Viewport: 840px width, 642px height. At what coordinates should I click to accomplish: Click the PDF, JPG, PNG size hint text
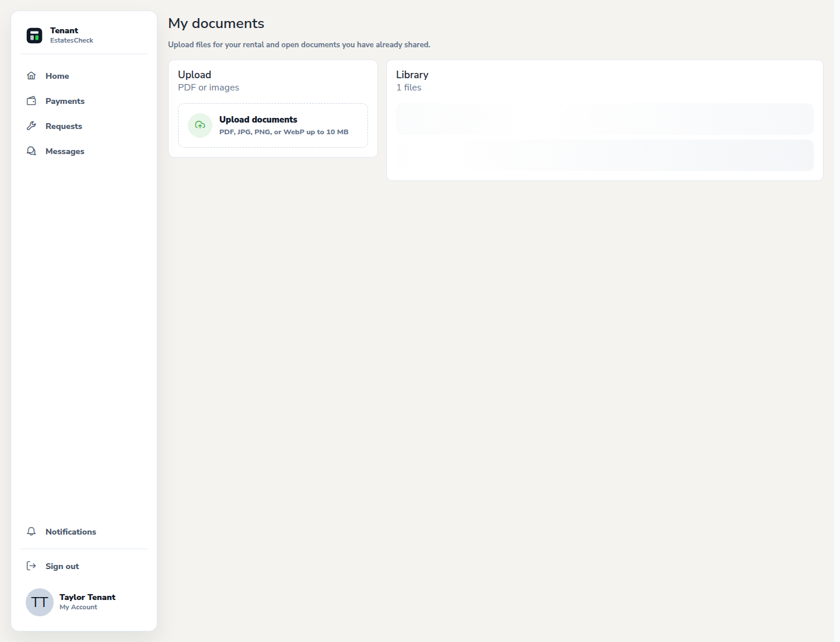[284, 132]
